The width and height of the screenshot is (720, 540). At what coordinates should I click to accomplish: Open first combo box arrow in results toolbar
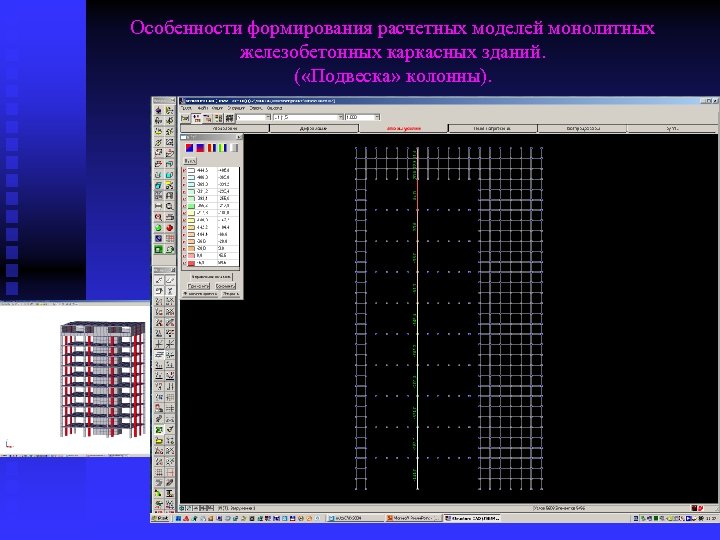(268, 118)
